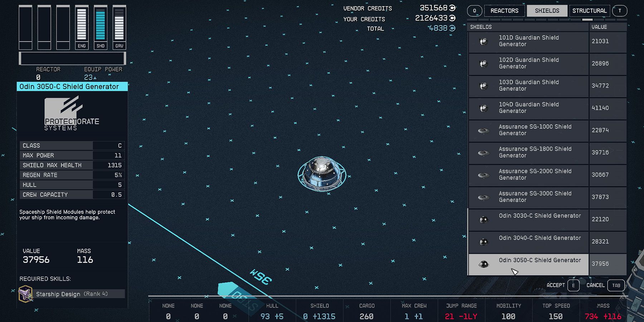The width and height of the screenshot is (644, 322).
Task: Select the Assurance SG-1000 shield icon
Action: point(483,131)
